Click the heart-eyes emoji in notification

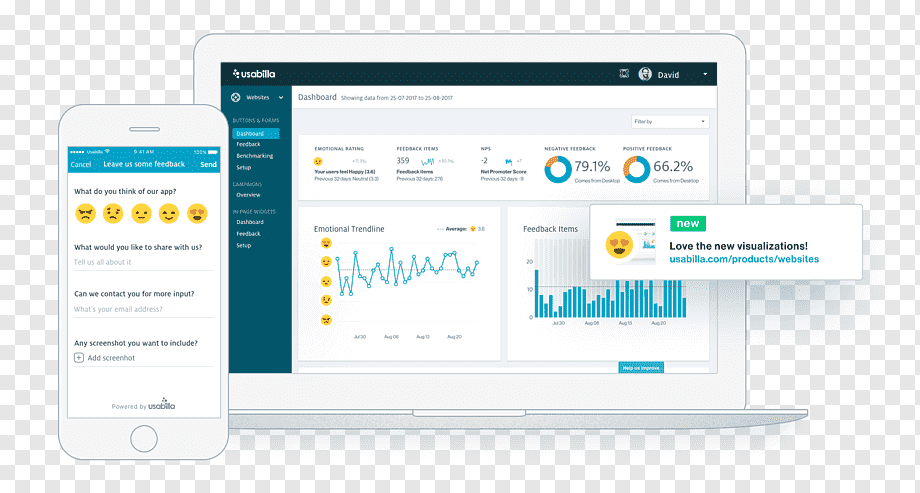click(x=619, y=244)
